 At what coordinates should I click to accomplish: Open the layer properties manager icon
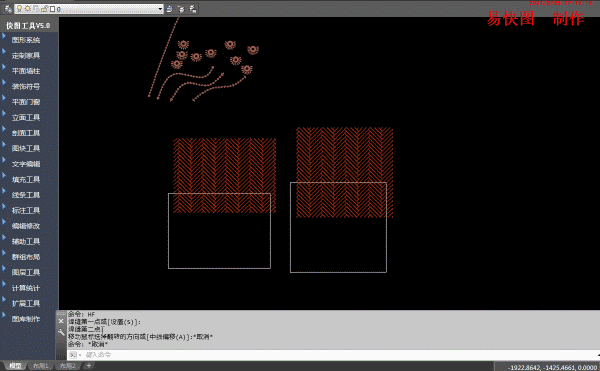coord(7,8)
